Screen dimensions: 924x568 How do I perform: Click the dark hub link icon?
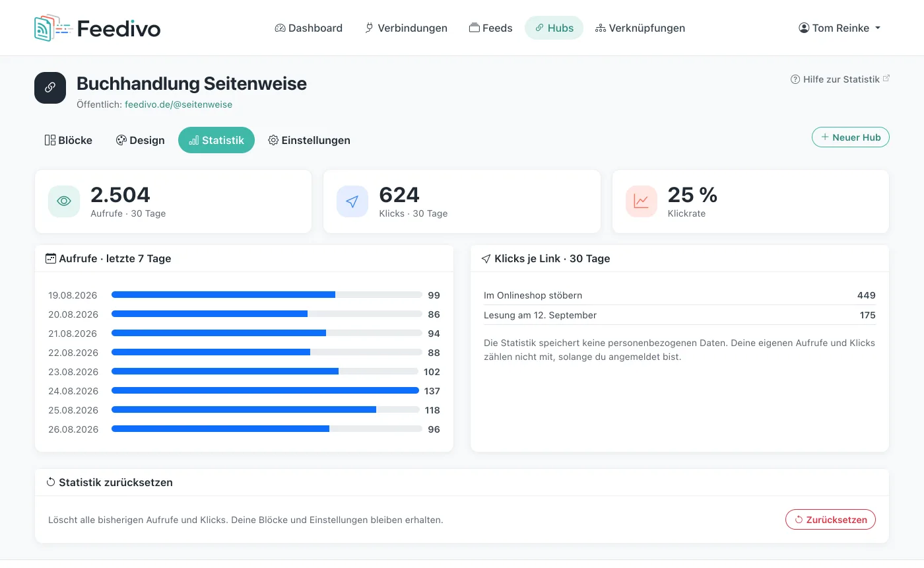coord(50,88)
